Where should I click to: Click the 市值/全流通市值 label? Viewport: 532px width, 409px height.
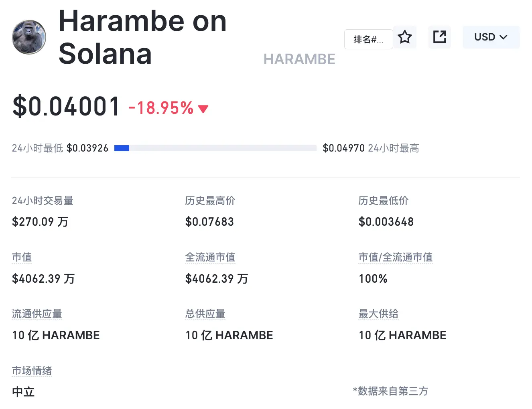(396, 257)
